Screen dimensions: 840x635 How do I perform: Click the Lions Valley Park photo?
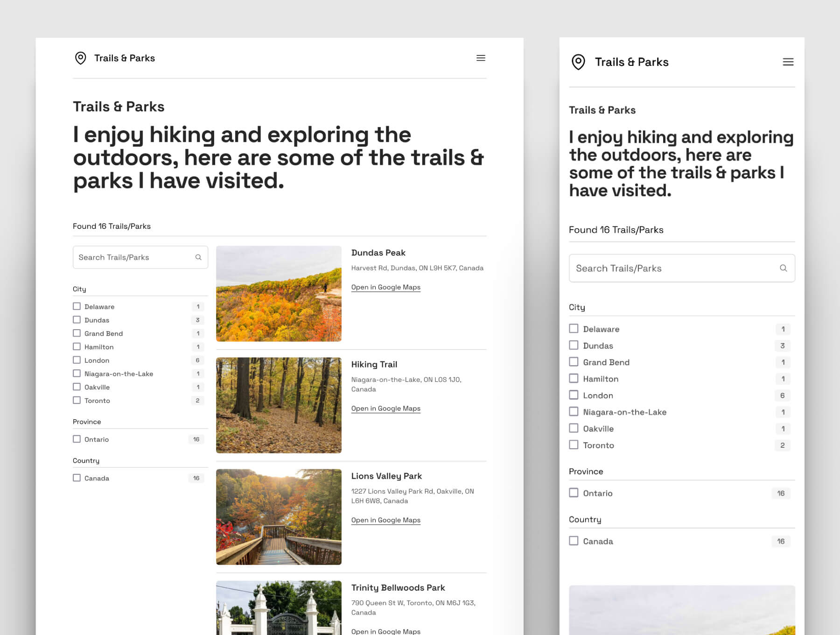point(279,517)
